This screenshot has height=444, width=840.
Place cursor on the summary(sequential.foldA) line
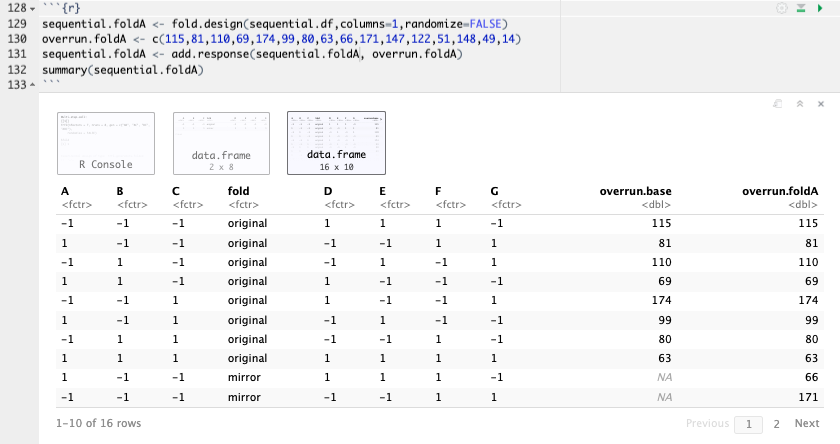(x=122, y=70)
